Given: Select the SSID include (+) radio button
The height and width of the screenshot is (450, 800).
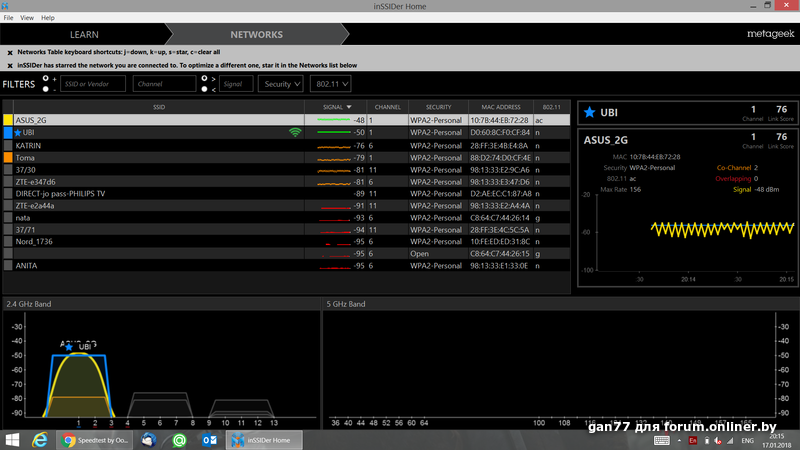Looking at the screenshot, I should click(x=45, y=79).
